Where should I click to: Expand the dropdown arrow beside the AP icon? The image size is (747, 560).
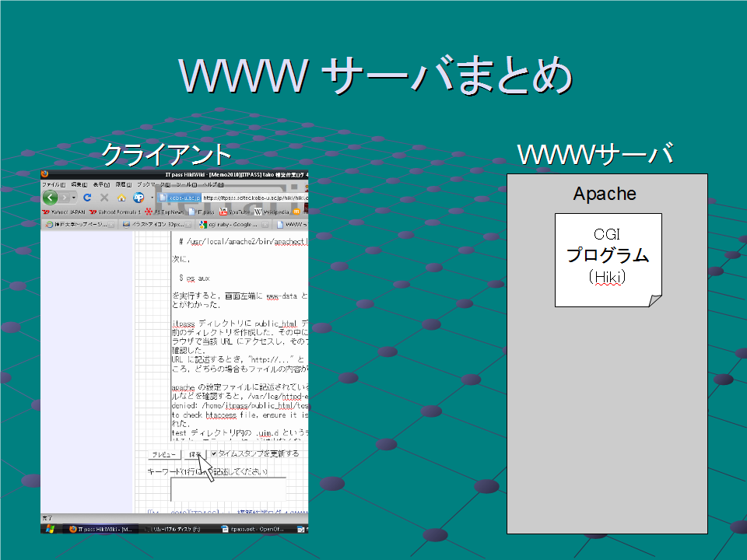pyautogui.click(x=151, y=198)
